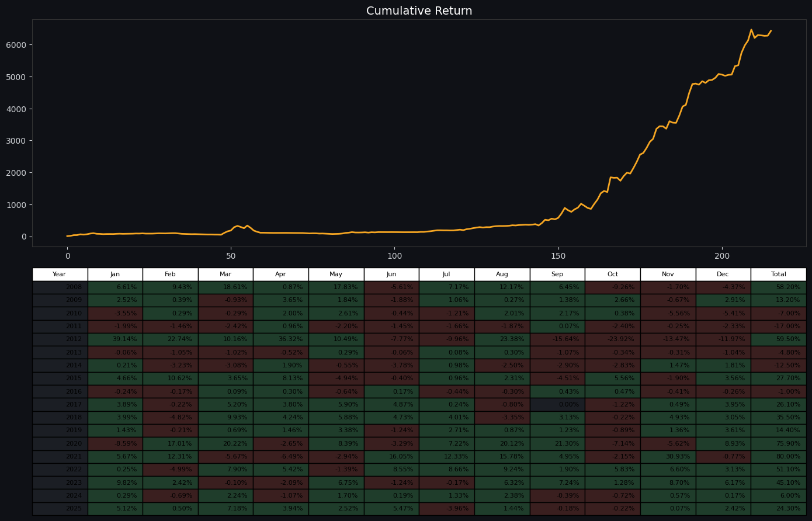Click the Cumulative Return chart title

[x=419, y=11]
